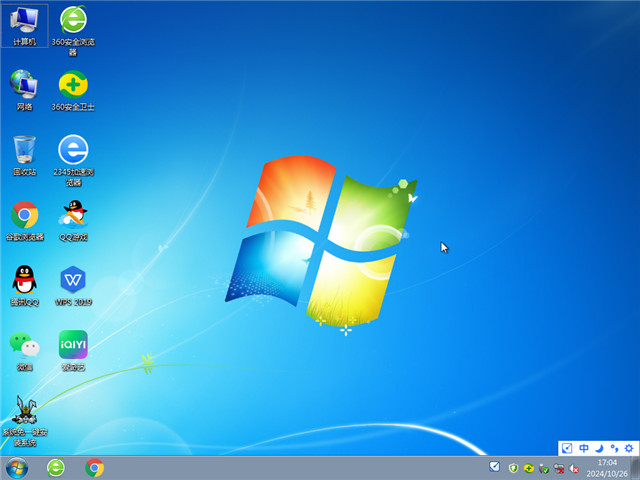Toggle the moon half-width mode on IME bar

(x=599, y=449)
